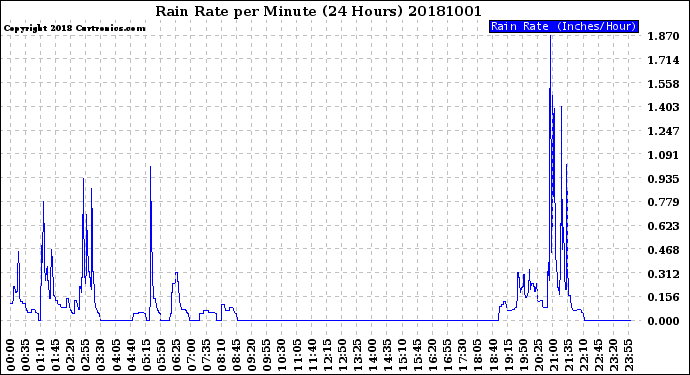Image resolution: width=690 pixels, height=375 pixels.
Task: Click the 05:15 time label
Action: 147,355
